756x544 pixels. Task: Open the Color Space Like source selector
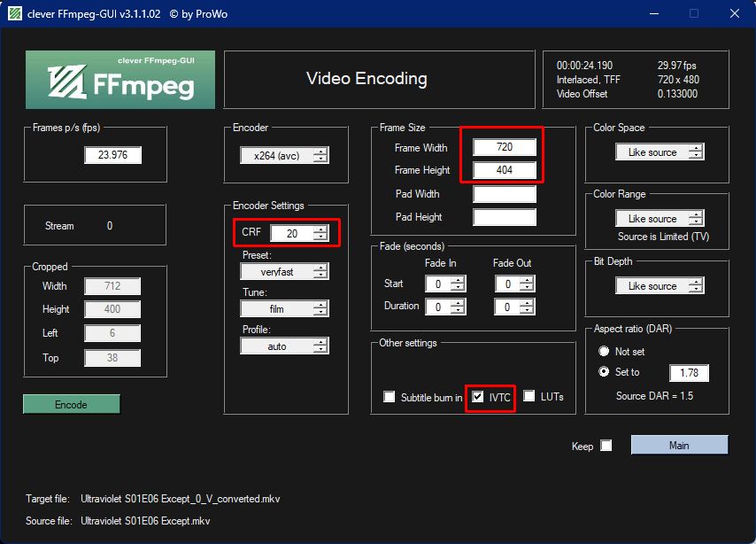tap(660, 152)
